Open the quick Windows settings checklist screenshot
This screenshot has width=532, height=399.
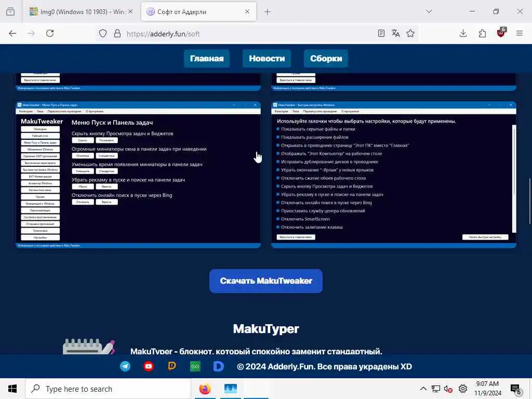point(394,175)
